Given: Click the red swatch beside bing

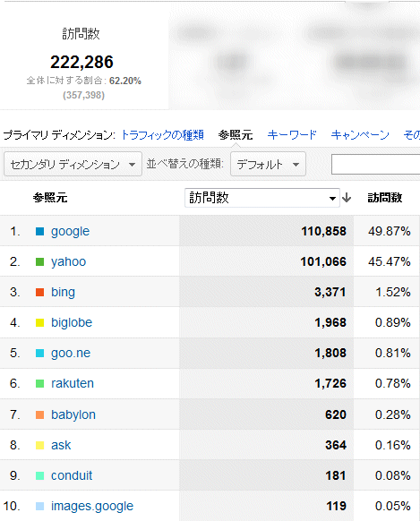Looking at the screenshot, I should [40, 292].
